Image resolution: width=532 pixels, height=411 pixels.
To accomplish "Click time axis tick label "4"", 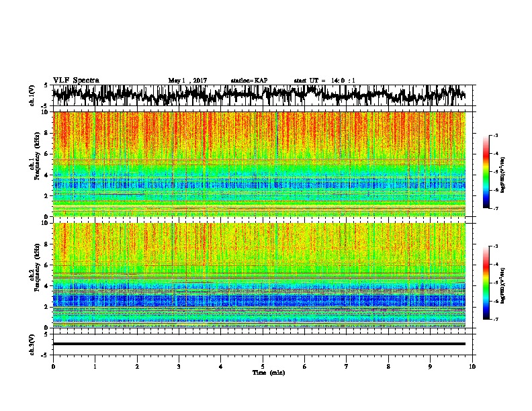I will pos(221,367).
